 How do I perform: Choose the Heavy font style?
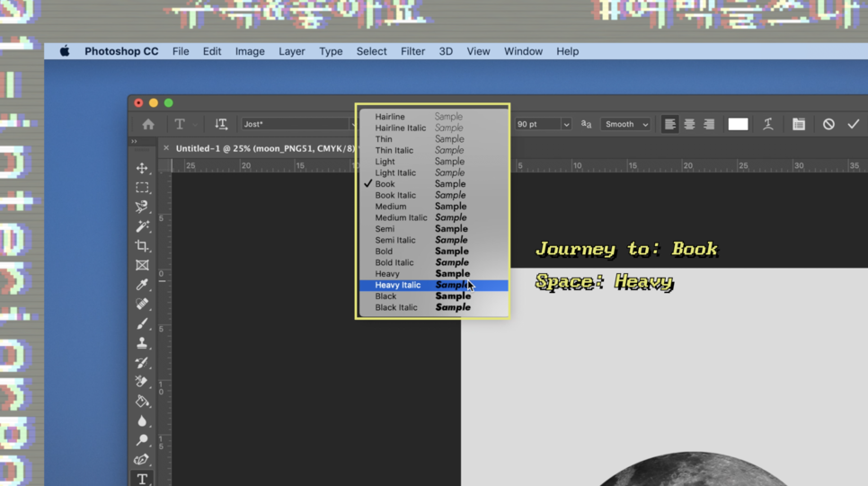433,273
